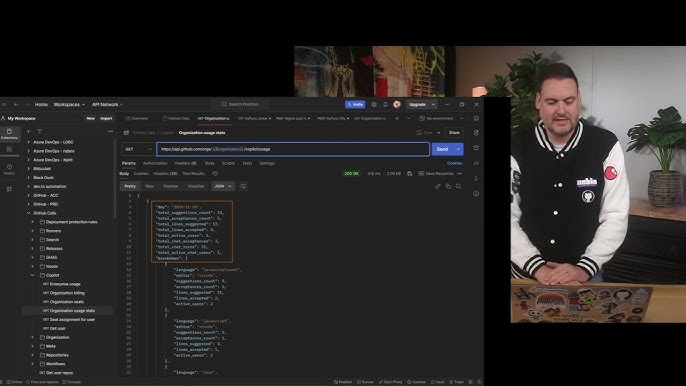Open the notifications bell icon
Viewport: 686px width, 386px height.
385,105
